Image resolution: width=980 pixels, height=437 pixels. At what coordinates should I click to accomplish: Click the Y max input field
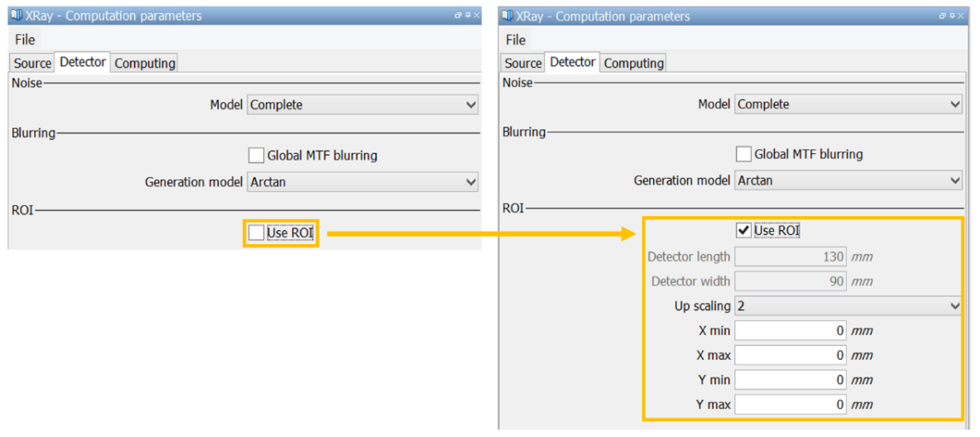point(790,405)
